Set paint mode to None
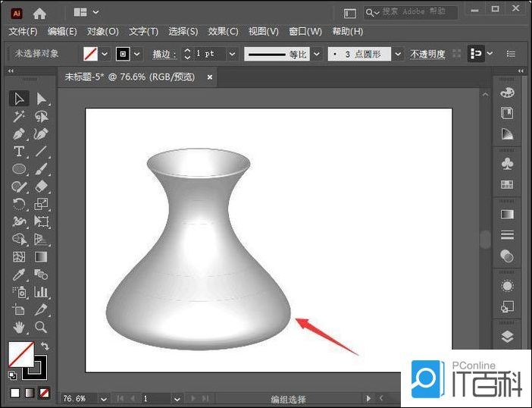Image resolution: width=532 pixels, height=408 pixels. coord(44,393)
